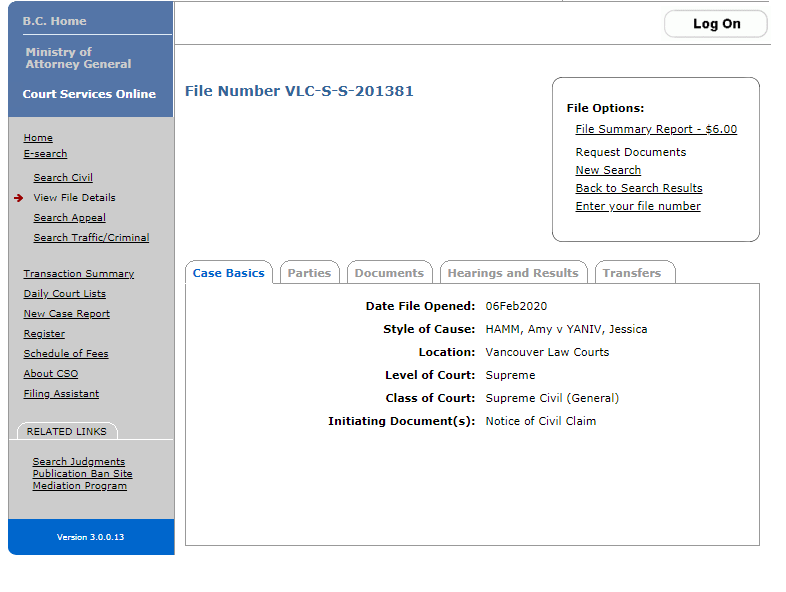
Task: Open the B.C. Home link
Action: point(54,21)
